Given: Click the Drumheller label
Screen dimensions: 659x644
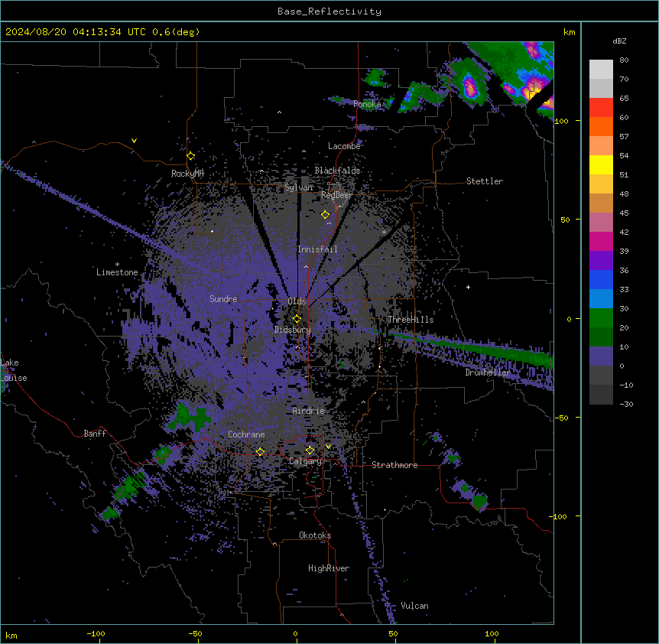Looking at the screenshot, I should 488,372.
